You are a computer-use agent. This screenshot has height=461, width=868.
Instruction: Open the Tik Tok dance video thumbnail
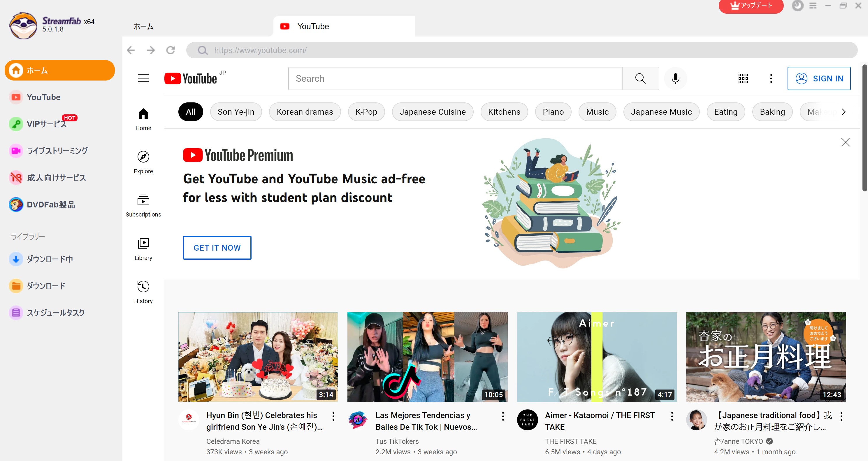427,357
